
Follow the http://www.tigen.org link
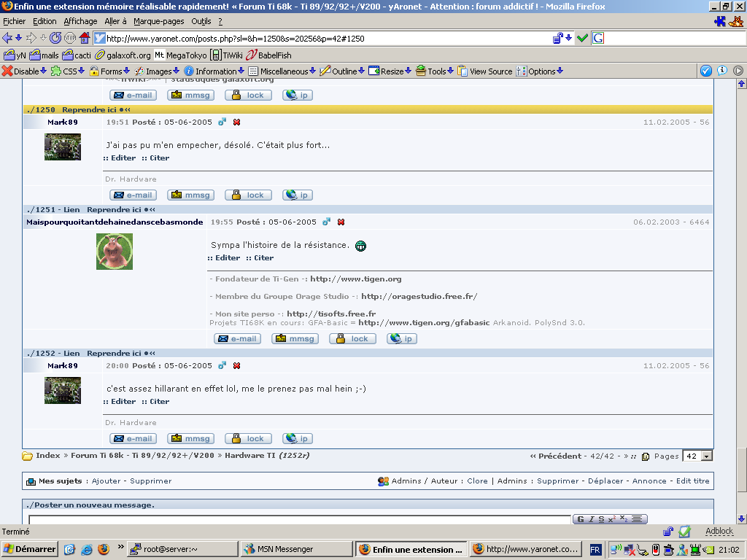356,279
